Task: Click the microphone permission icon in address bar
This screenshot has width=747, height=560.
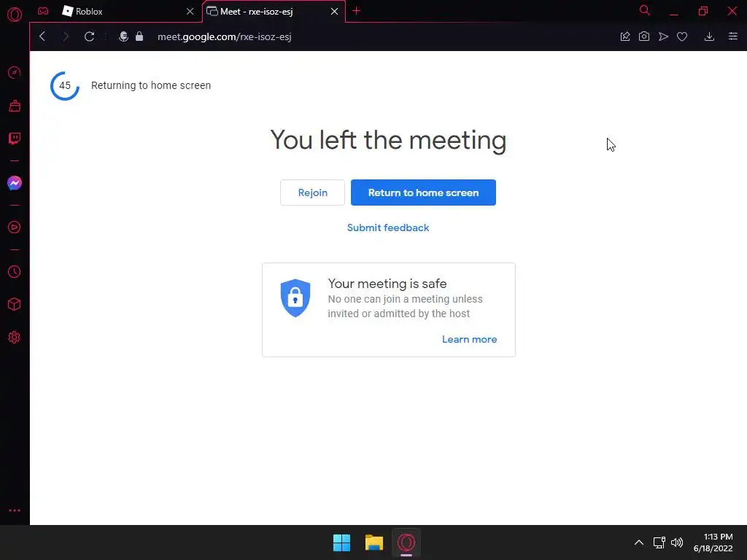Action: pos(123,36)
